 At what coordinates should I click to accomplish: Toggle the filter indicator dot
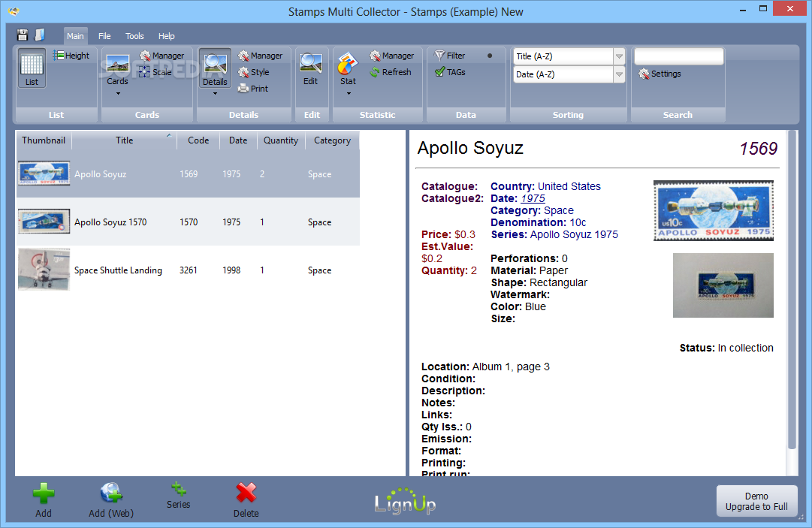click(x=490, y=56)
